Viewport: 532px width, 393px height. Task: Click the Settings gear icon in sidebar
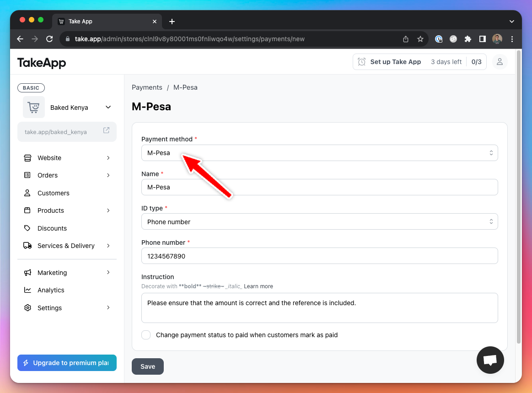click(27, 308)
